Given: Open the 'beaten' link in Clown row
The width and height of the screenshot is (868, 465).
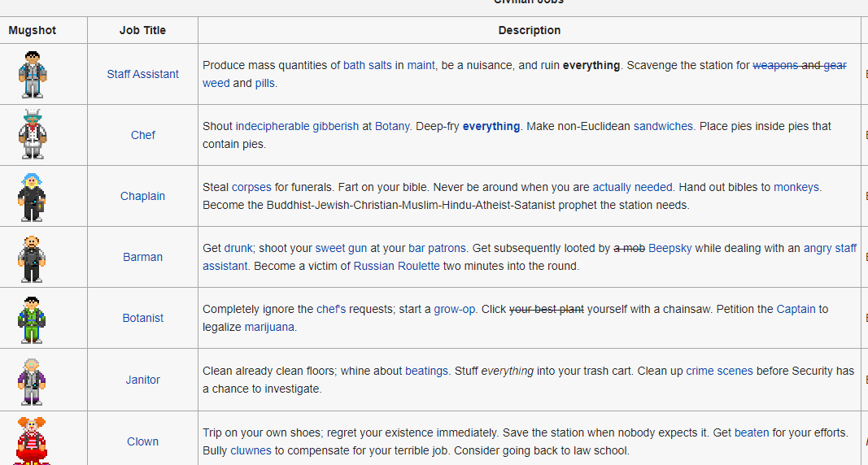Looking at the screenshot, I should coord(751,432).
